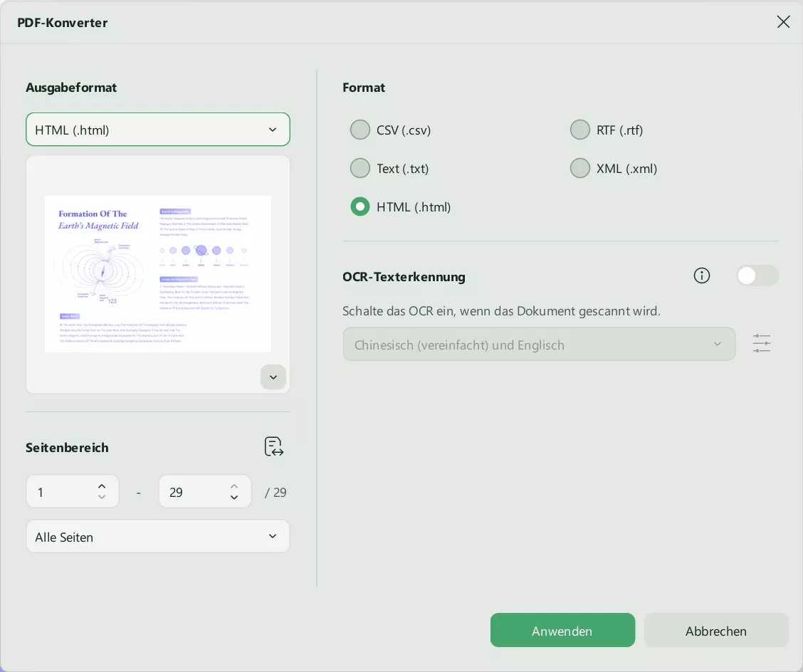
Task: Click the page range icon beside Seitenbereich
Action: (274, 446)
